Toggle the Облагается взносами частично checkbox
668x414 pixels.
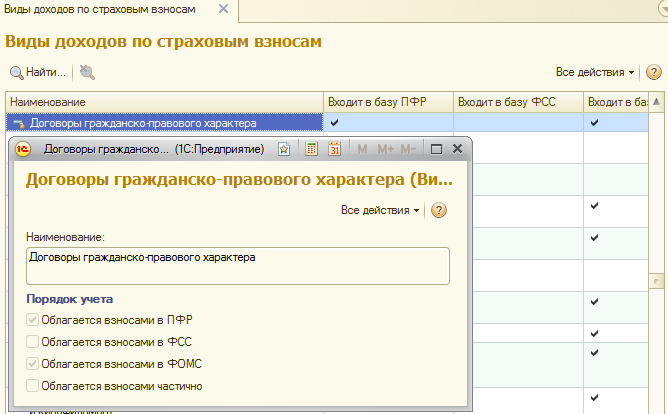tap(32, 386)
